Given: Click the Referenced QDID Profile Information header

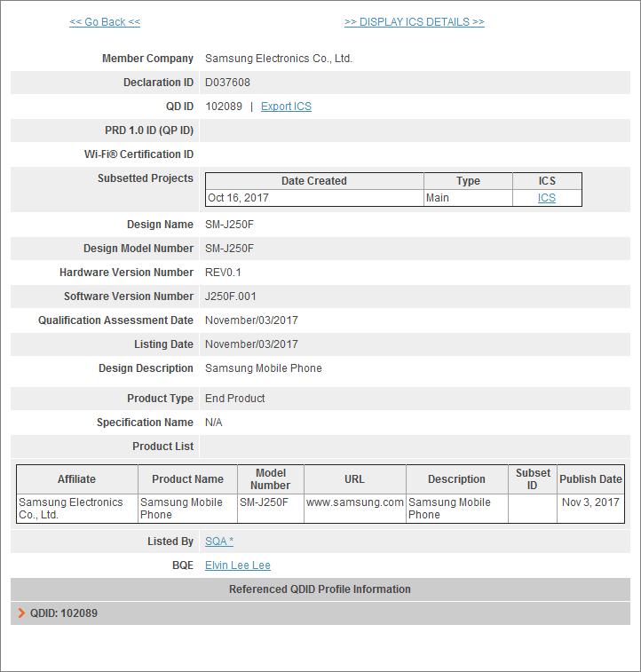Looking at the screenshot, I should (320, 589).
